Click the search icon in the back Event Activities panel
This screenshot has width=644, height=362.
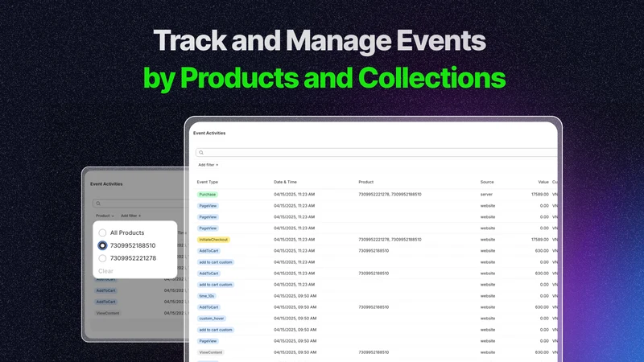(x=98, y=204)
